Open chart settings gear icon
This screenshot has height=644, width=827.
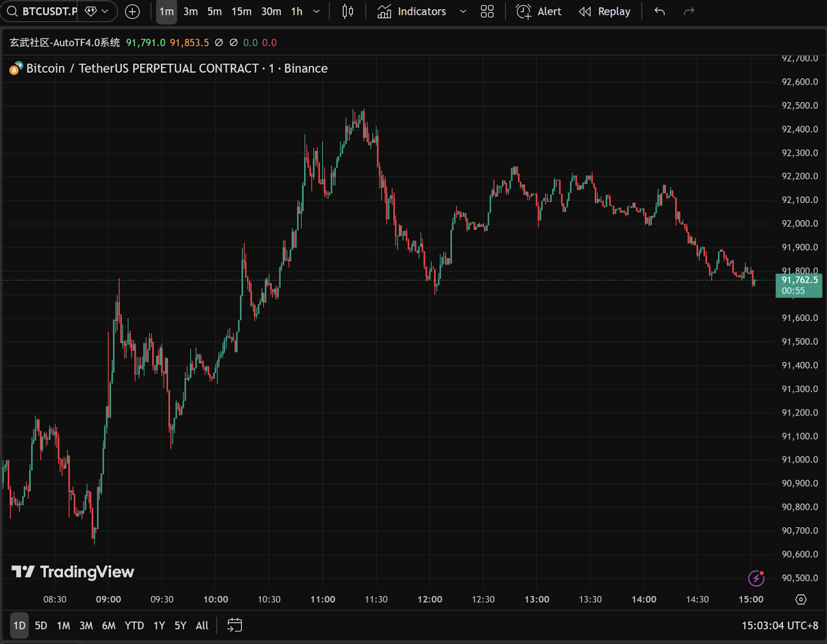(801, 600)
